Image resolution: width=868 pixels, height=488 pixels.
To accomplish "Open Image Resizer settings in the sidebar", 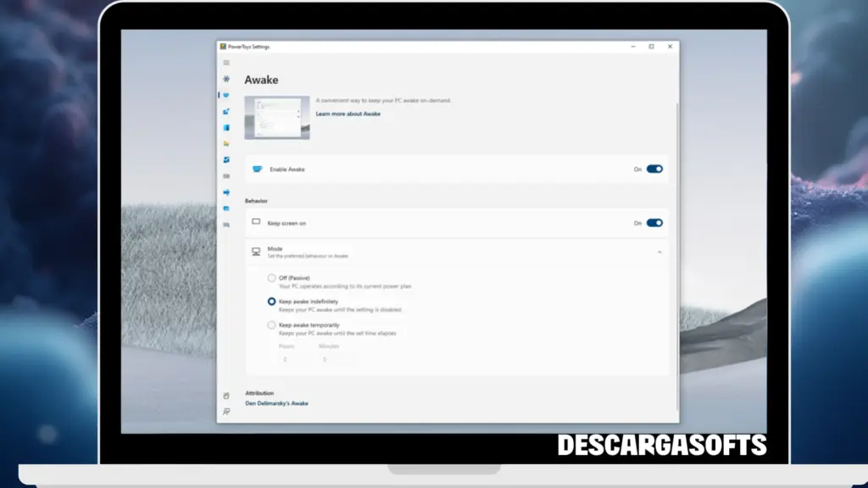I will pyautogui.click(x=225, y=161).
